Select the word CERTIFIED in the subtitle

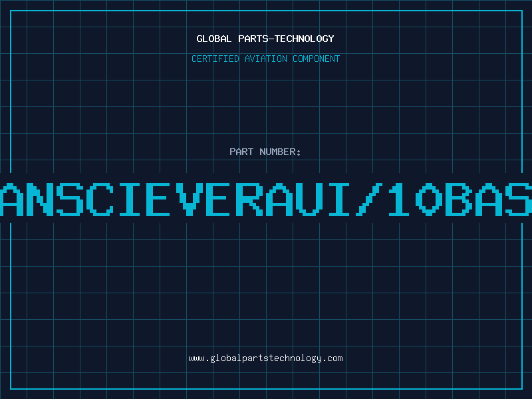click(x=215, y=59)
